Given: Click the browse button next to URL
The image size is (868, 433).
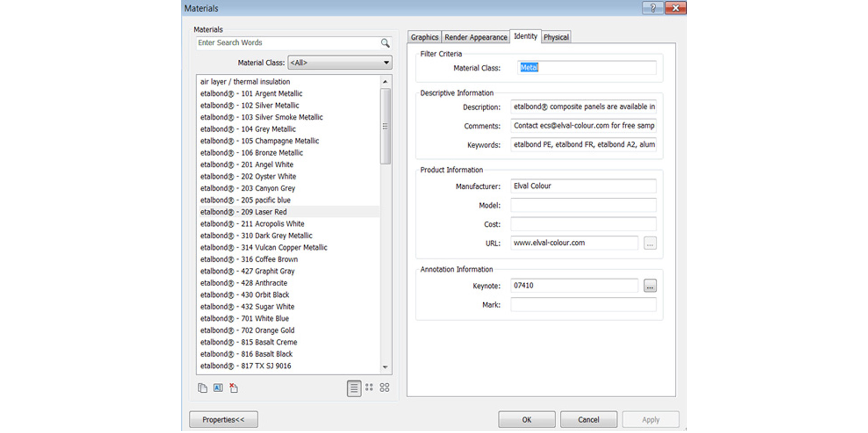Looking at the screenshot, I should pos(650,243).
